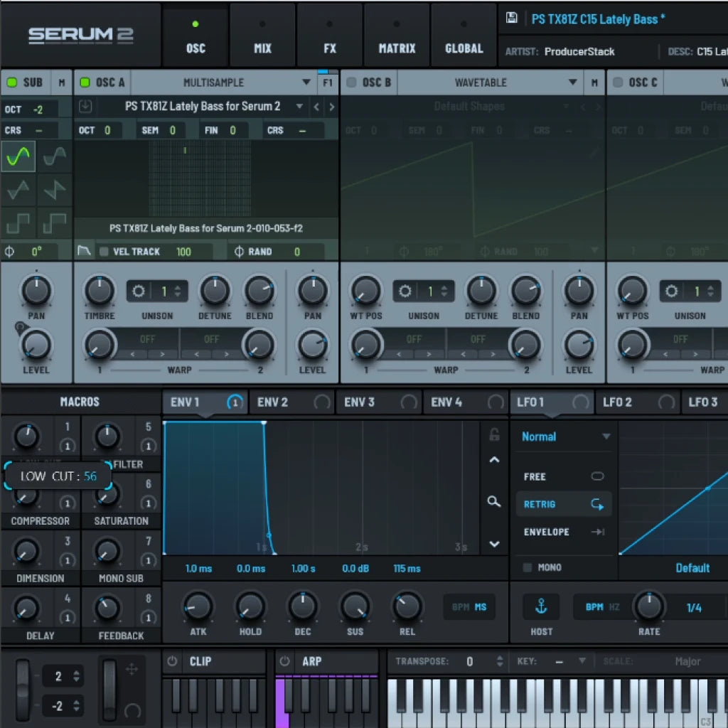Image resolution: width=728 pixels, height=728 pixels.
Task: Open the ENV 2 tab
Action: tap(272, 402)
